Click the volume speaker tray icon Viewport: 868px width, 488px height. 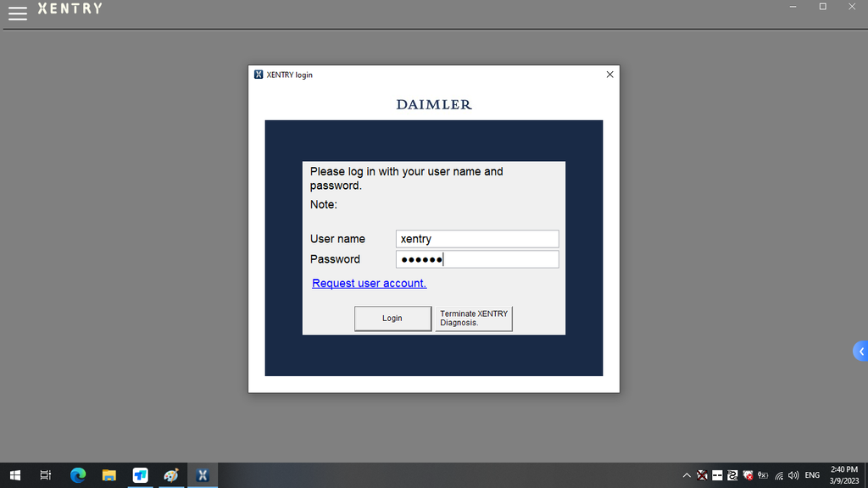(x=793, y=475)
